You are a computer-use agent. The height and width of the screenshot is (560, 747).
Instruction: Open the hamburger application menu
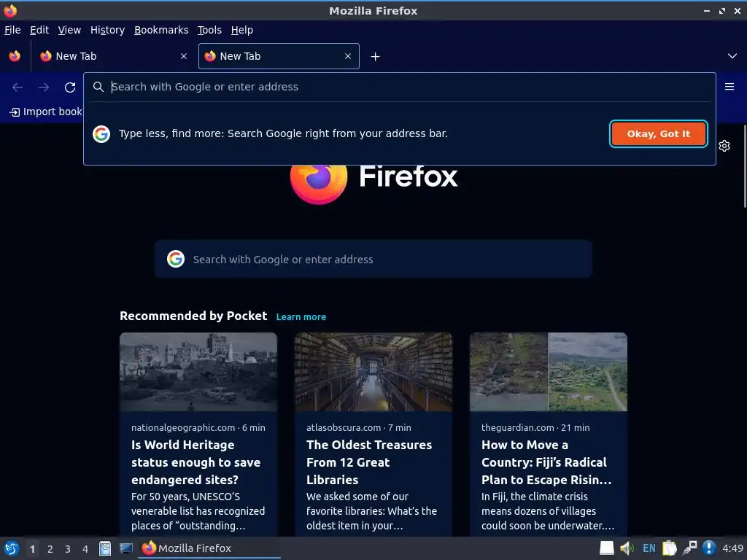tap(729, 87)
